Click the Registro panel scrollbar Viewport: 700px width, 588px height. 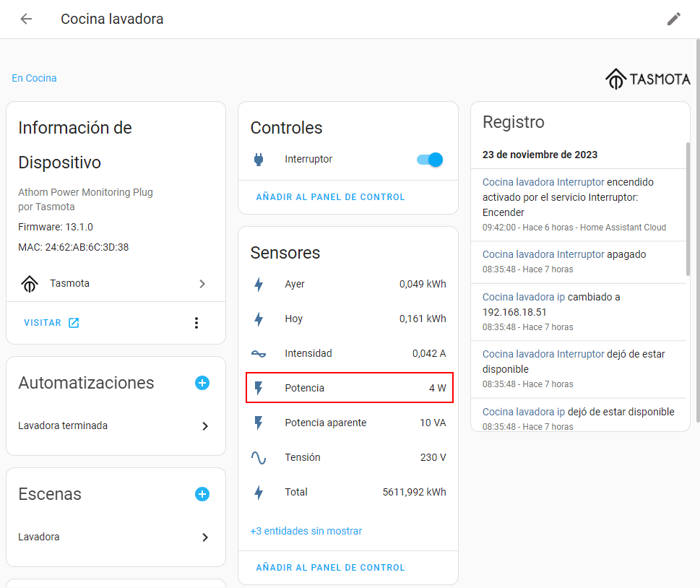[x=688, y=209]
